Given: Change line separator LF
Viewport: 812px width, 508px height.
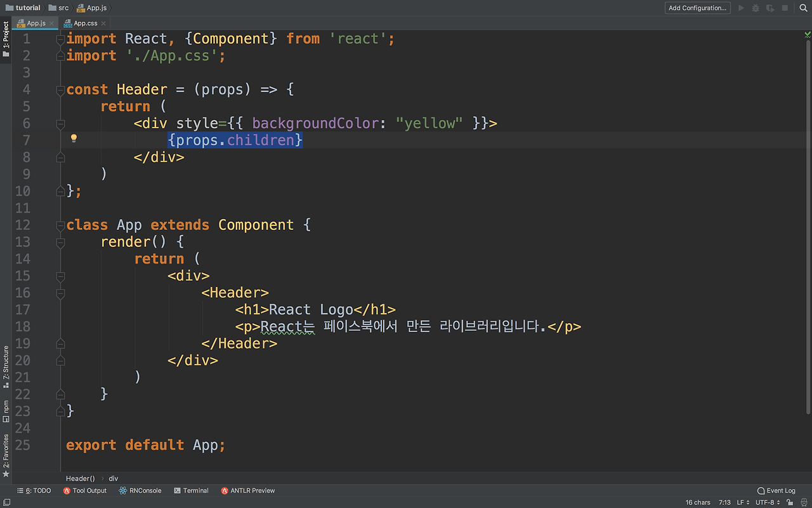Looking at the screenshot, I should pyautogui.click(x=743, y=502).
